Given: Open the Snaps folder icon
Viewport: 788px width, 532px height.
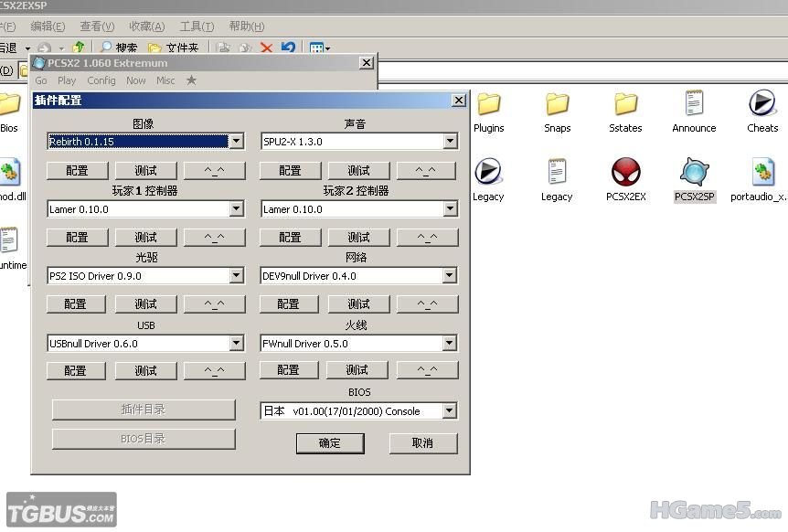Looking at the screenshot, I should pyautogui.click(x=558, y=104).
